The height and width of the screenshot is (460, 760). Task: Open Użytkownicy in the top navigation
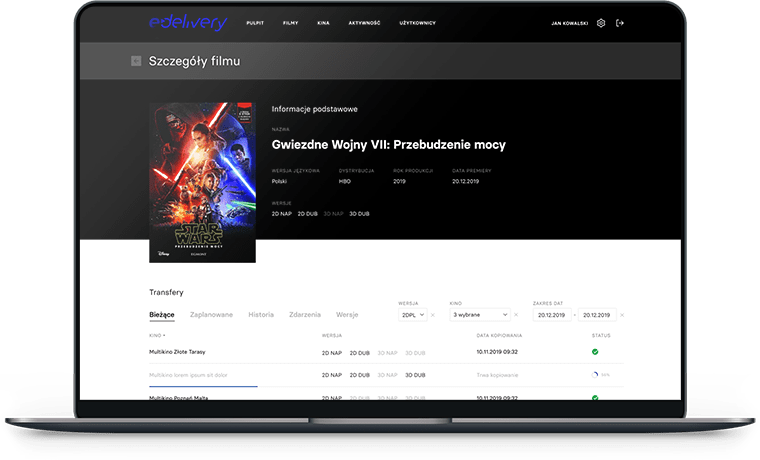click(x=417, y=23)
